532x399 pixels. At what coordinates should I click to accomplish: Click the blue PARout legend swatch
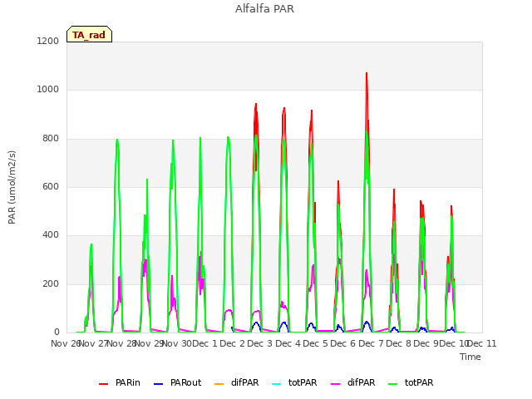coord(159,384)
